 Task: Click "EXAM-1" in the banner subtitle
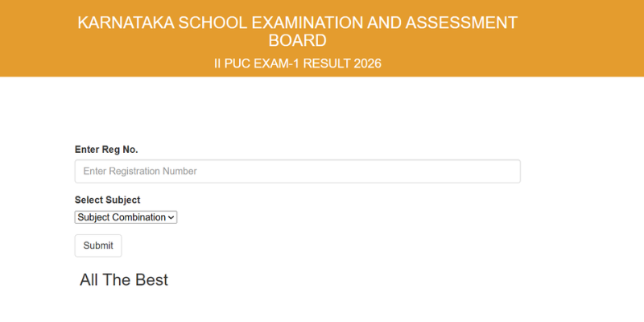point(282,64)
